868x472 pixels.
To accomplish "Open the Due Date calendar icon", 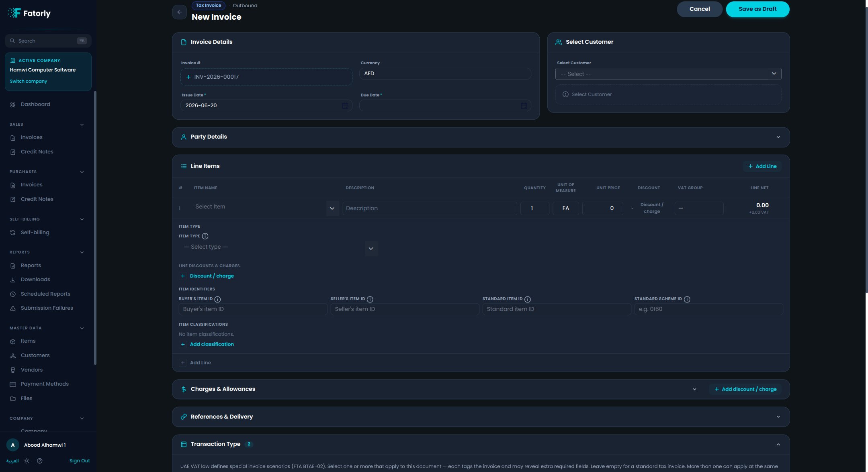I will tap(524, 106).
